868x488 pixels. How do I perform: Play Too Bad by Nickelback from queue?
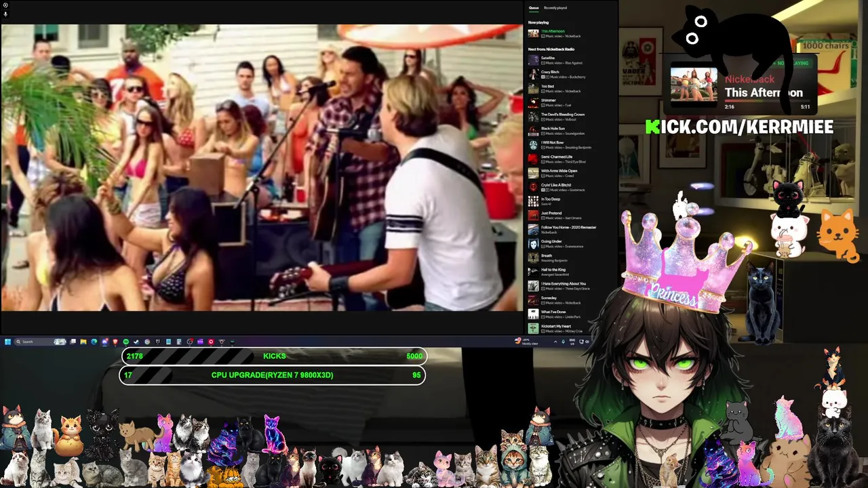pyautogui.click(x=572, y=89)
